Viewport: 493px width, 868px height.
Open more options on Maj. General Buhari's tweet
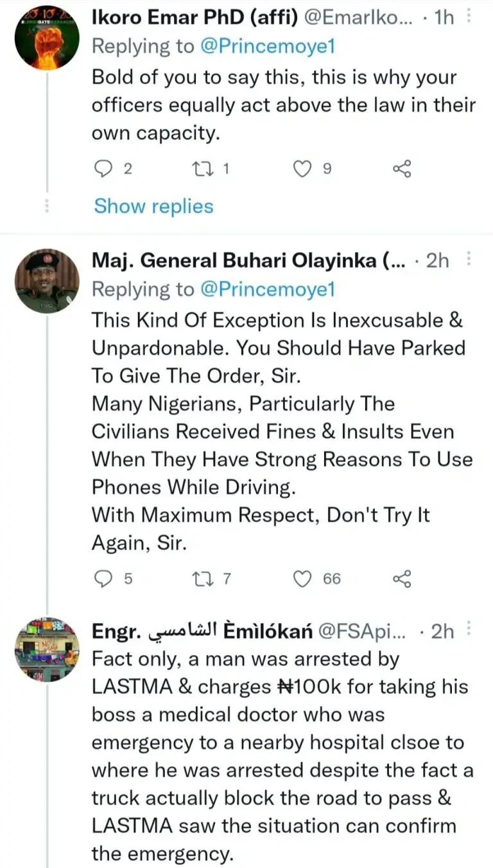click(469, 259)
